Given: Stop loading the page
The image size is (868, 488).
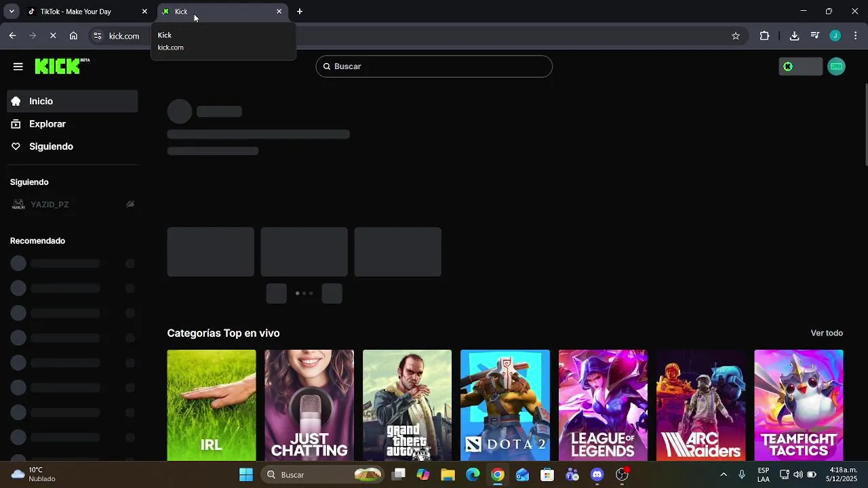Looking at the screenshot, I should pos(53,36).
